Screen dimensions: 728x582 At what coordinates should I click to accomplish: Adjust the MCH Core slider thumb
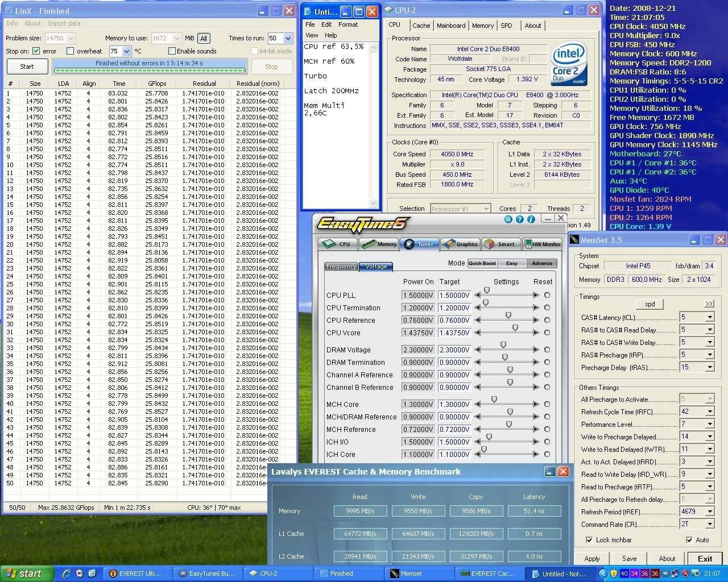click(494, 400)
